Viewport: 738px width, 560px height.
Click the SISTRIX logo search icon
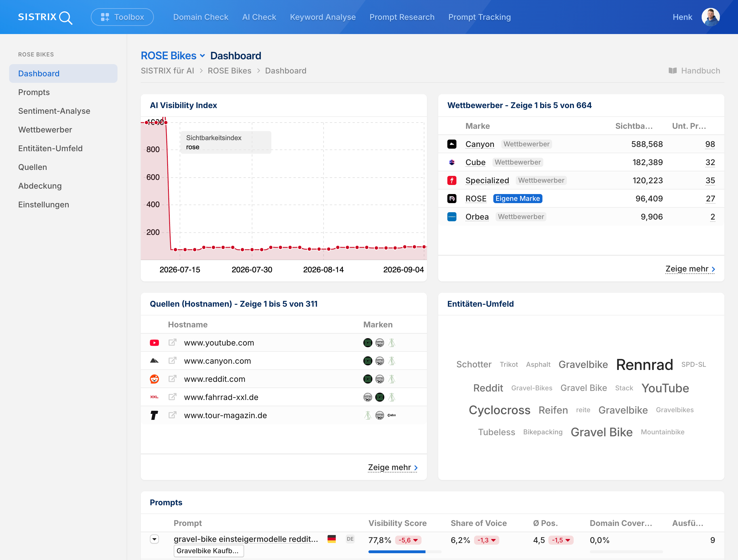click(66, 18)
